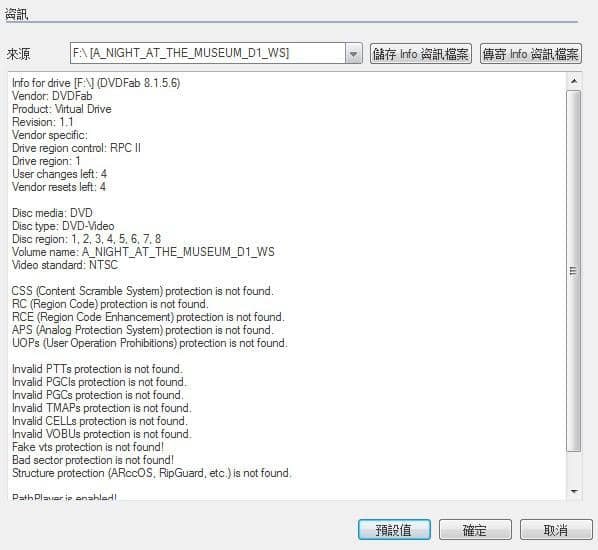Click the Fake vts protection line
Screen dimensions: 598x550
click(88, 447)
